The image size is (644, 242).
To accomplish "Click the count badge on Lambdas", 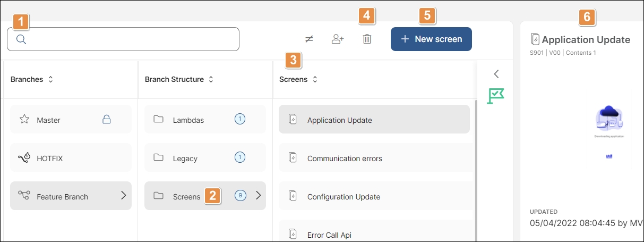I will [240, 119].
